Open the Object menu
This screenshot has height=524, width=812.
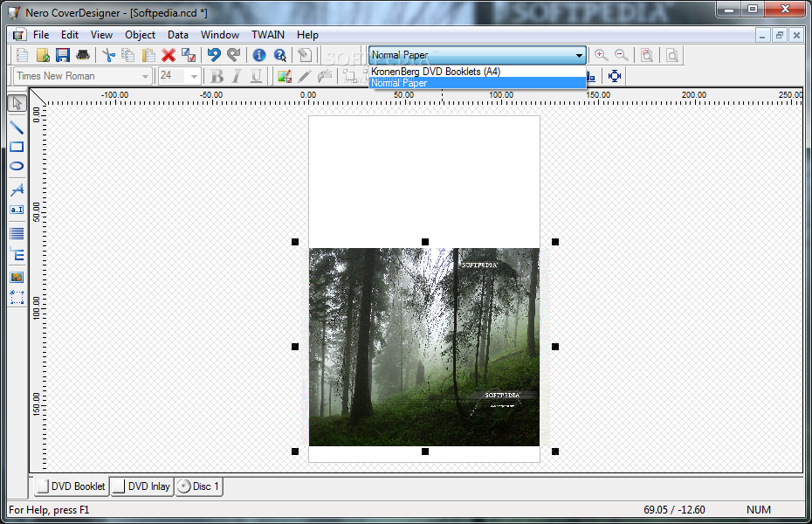(140, 35)
